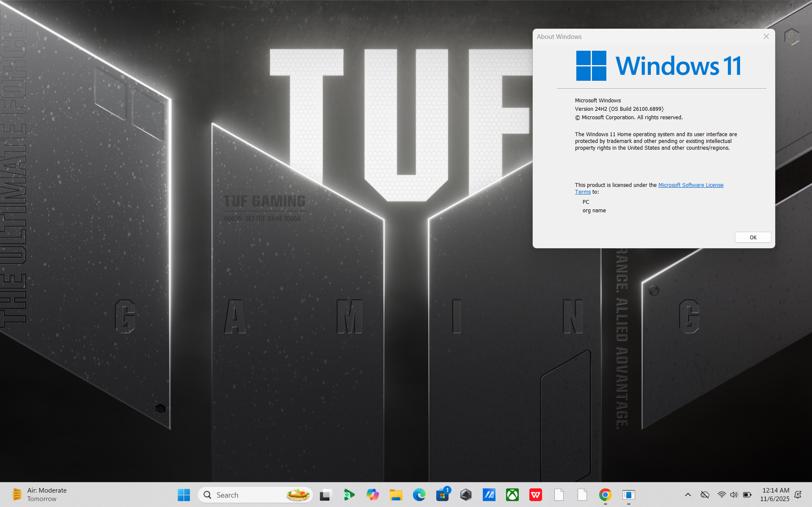Click the About Windows title bar text
The width and height of the screenshot is (812, 507).
[559, 37]
